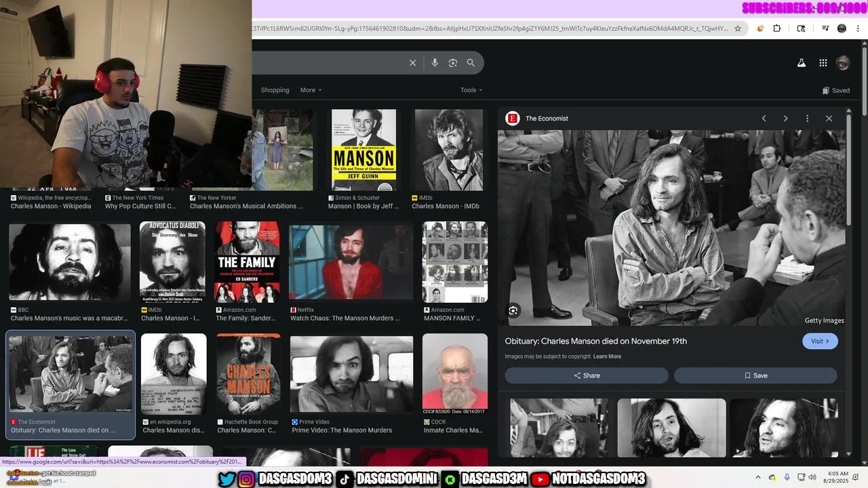The height and width of the screenshot is (488, 868).
Task: Close the image preview panel
Action: (829, 119)
